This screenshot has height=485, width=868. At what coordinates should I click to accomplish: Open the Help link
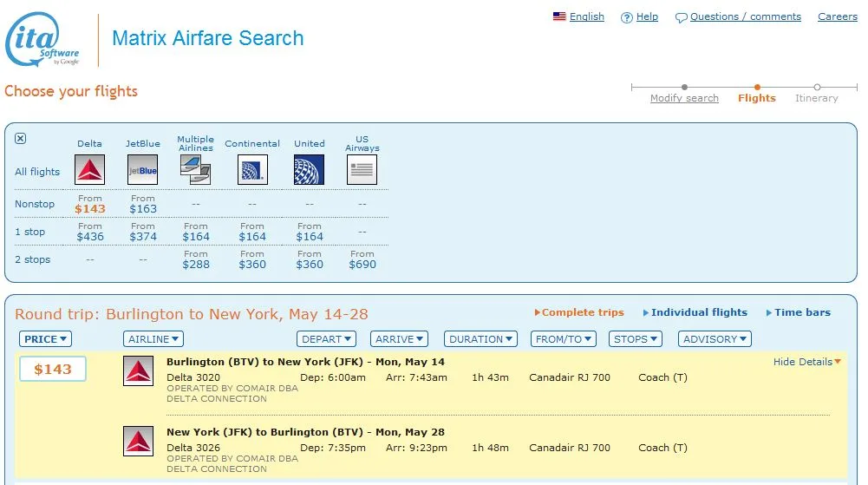(647, 16)
